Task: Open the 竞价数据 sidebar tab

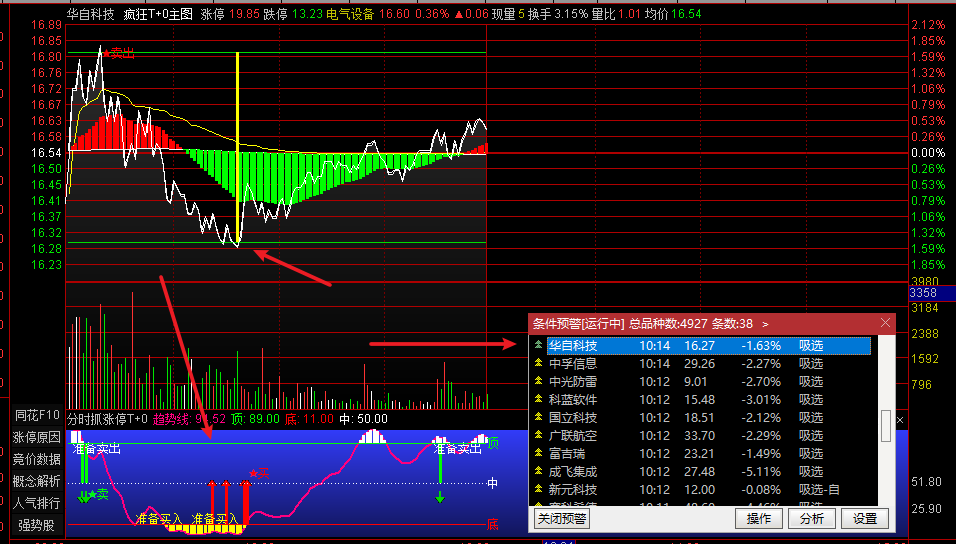Action: 38,459
